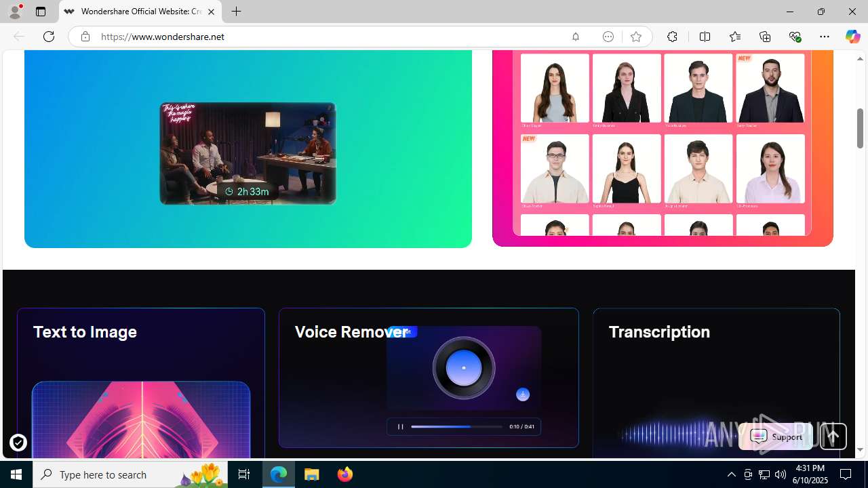The image size is (868, 488).
Task: Pick the woman in light purple shirt avatar
Action: (770, 168)
